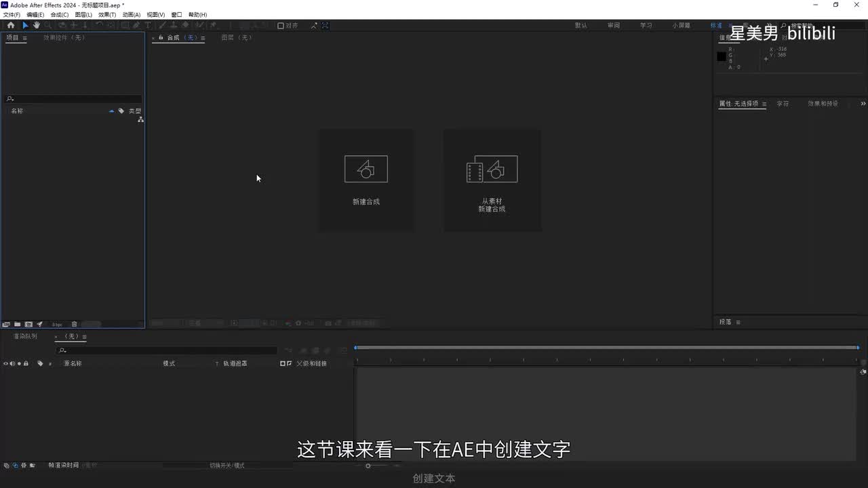Click the new folder icon in Project panel
The height and width of the screenshot is (488, 868).
(18, 324)
